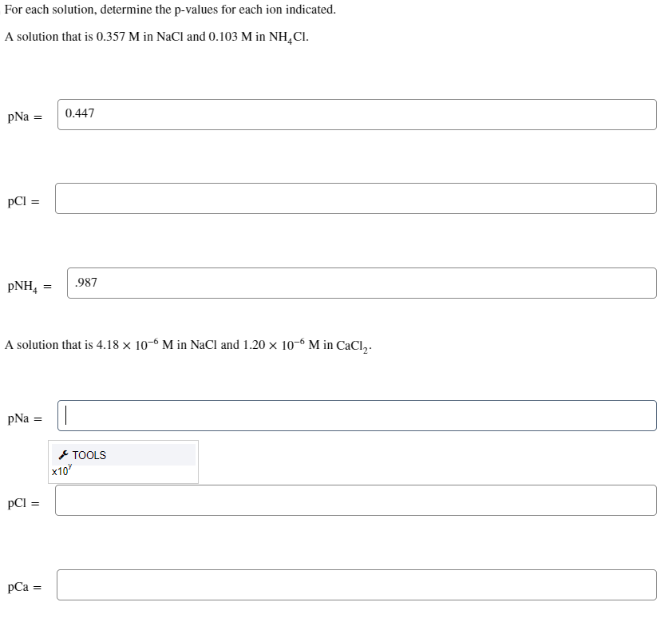Focus the pCl field below the tools popup
Image resolution: width=672 pixels, height=626 pixels.
356,501
